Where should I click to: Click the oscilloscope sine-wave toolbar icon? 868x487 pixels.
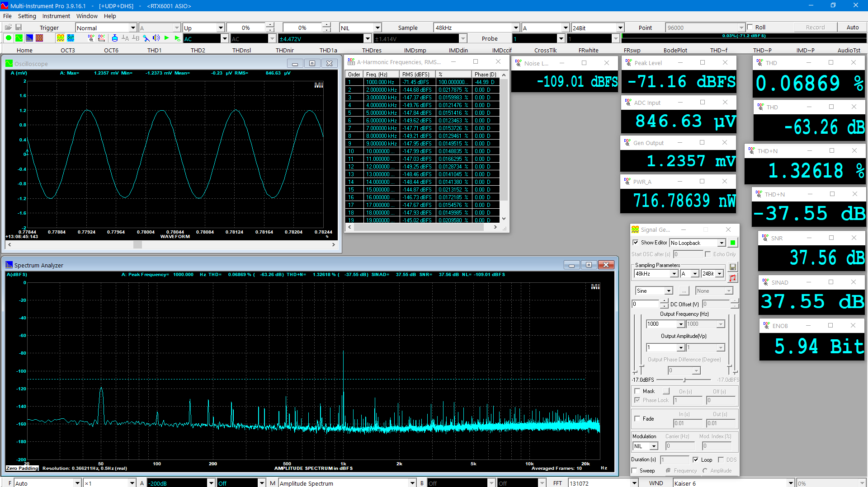click(x=19, y=38)
